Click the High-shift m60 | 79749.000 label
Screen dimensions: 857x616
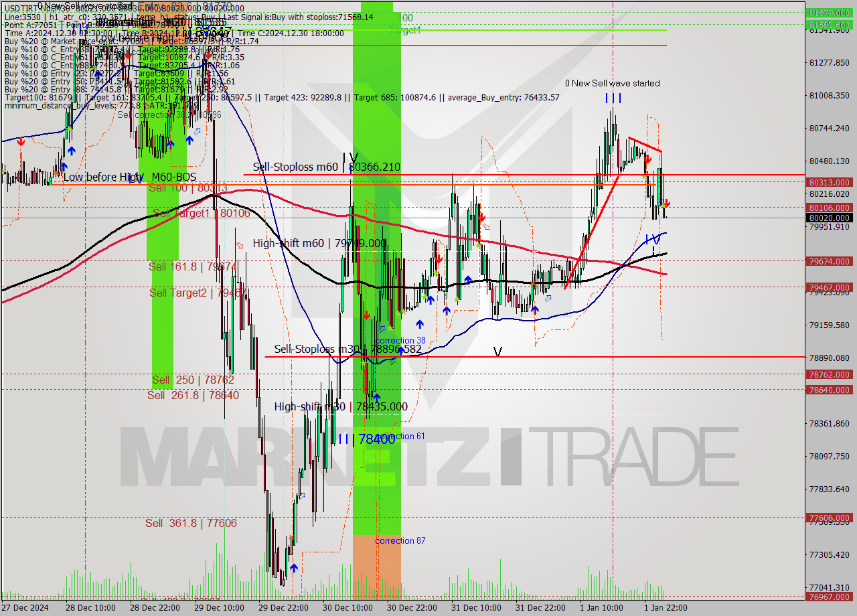(319, 243)
